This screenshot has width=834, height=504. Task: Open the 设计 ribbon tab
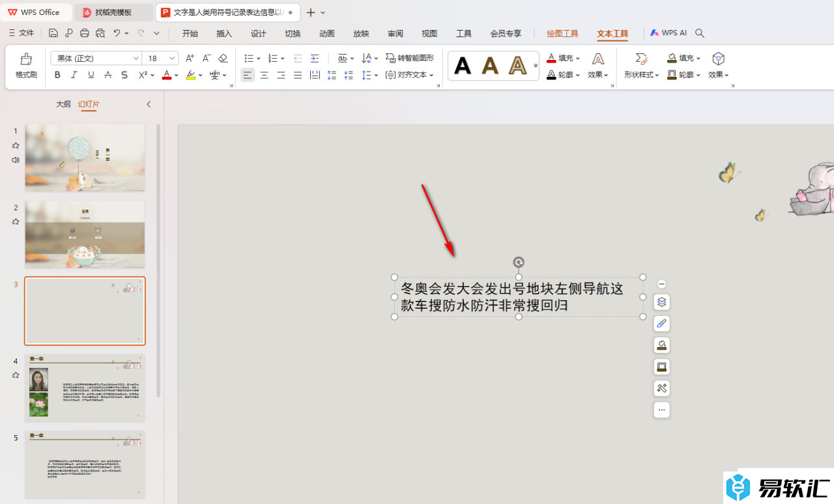(x=259, y=33)
